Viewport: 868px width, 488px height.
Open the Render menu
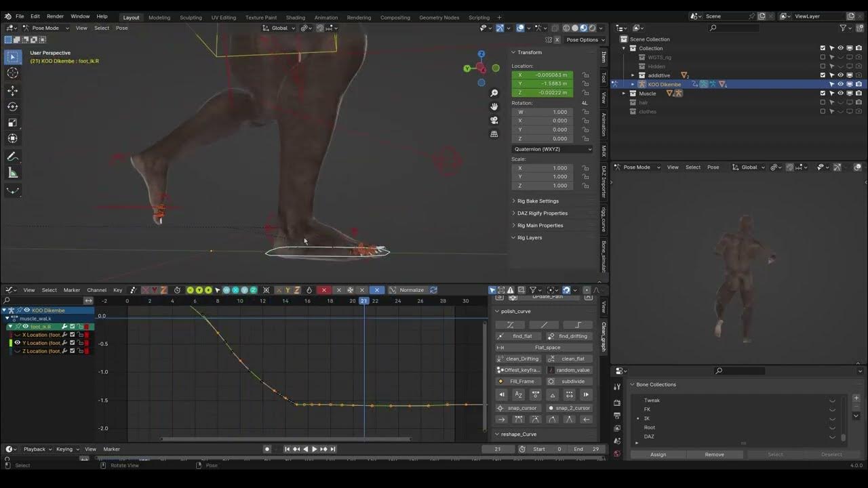click(55, 16)
